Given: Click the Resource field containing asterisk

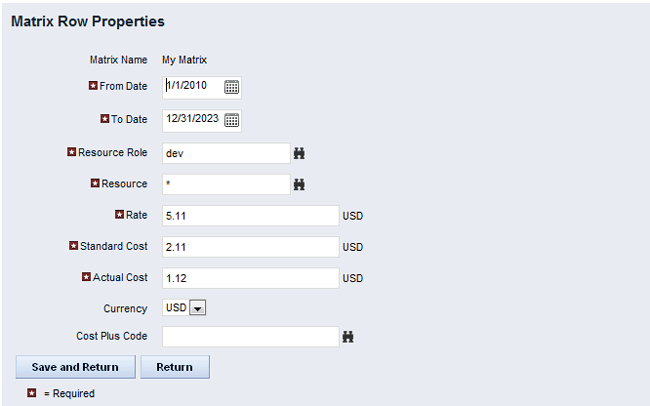Looking at the screenshot, I should pyautogui.click(x=225, y=185).
